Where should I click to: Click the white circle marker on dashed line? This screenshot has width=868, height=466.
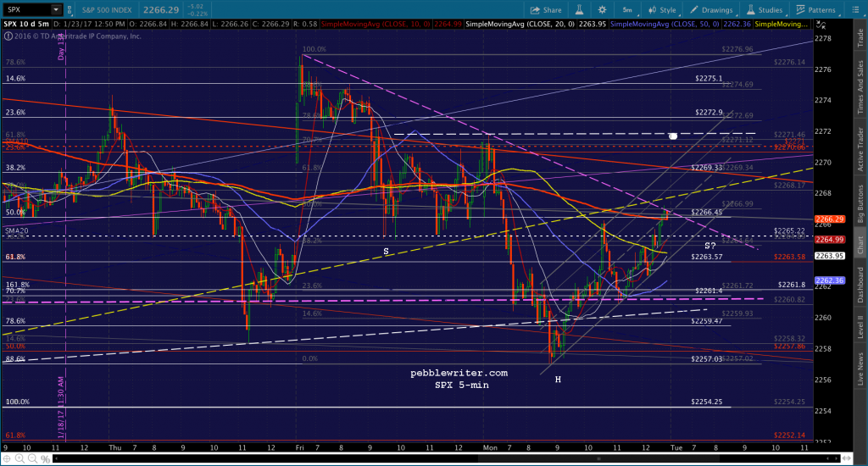click(672, 136)
